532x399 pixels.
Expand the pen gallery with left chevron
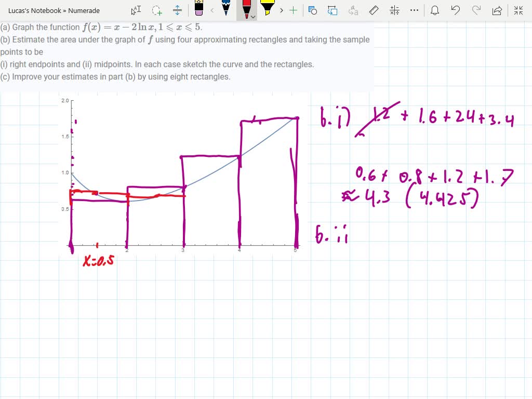pyautogui.click(x=212, y=9)
